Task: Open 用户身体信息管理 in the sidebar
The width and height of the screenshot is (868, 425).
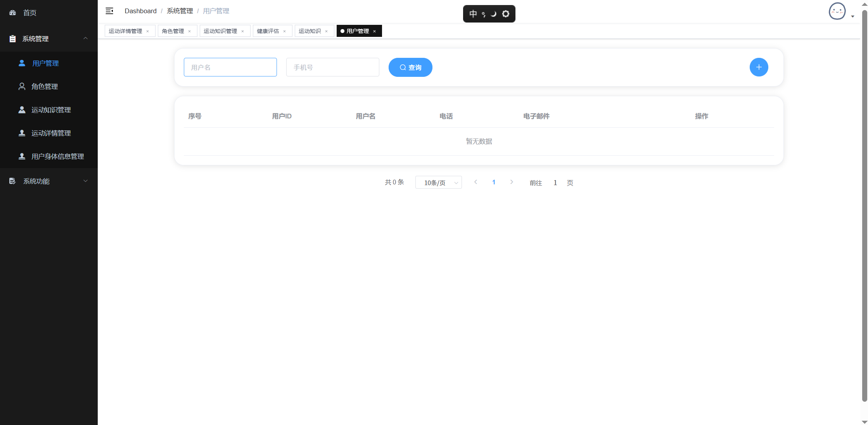Action: (x=57, y=156)
